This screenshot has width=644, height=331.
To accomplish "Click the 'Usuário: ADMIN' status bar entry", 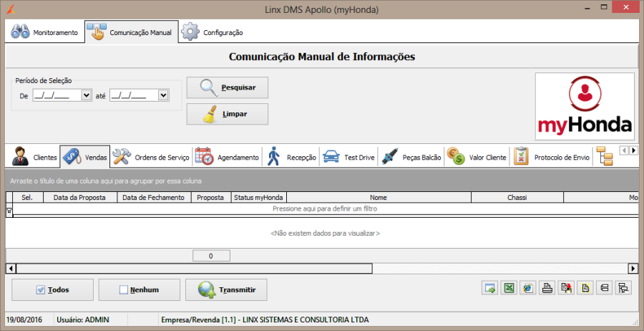I will 82,320.
